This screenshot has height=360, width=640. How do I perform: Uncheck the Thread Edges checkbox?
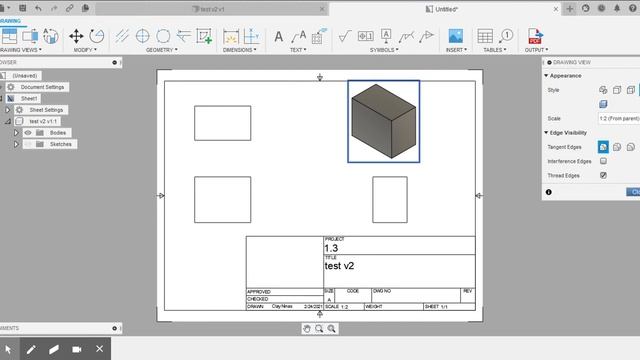603,175
